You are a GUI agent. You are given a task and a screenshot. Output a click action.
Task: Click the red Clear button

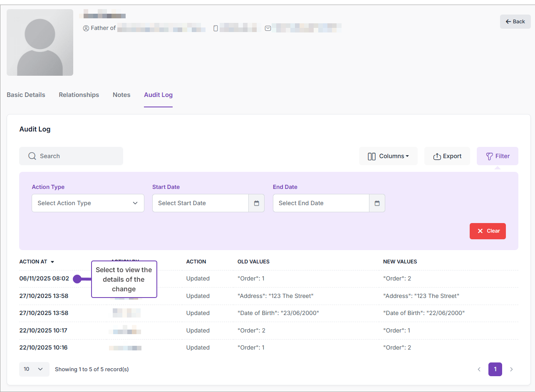(x=487, y=231)
